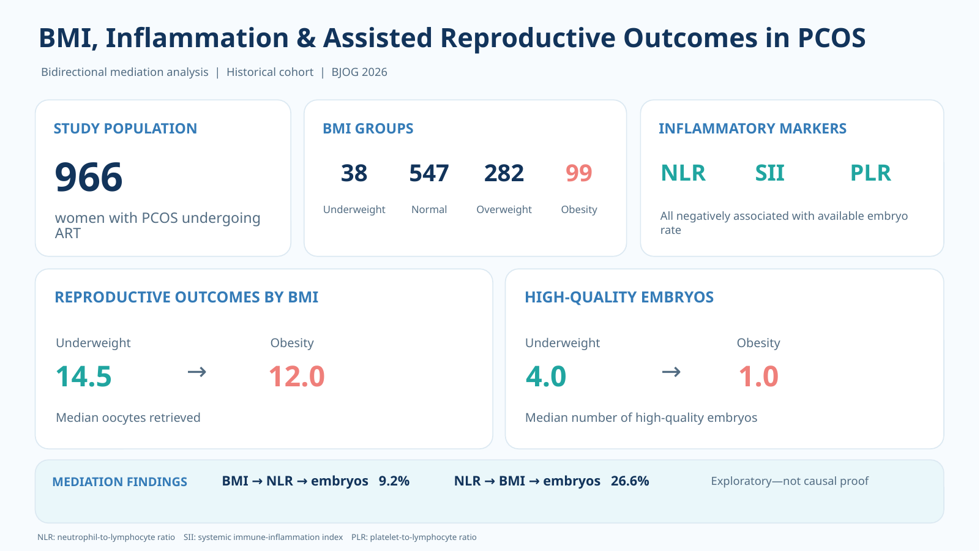Click the 966 study population number
980x551 pixels.
[89, 178]
